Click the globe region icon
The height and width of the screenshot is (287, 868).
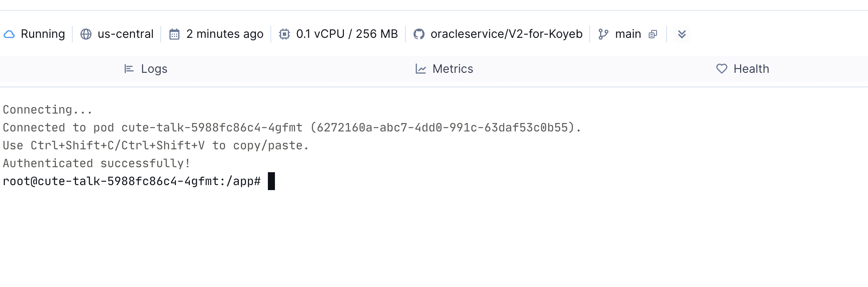pyautogui.click(x=86, y=34)
